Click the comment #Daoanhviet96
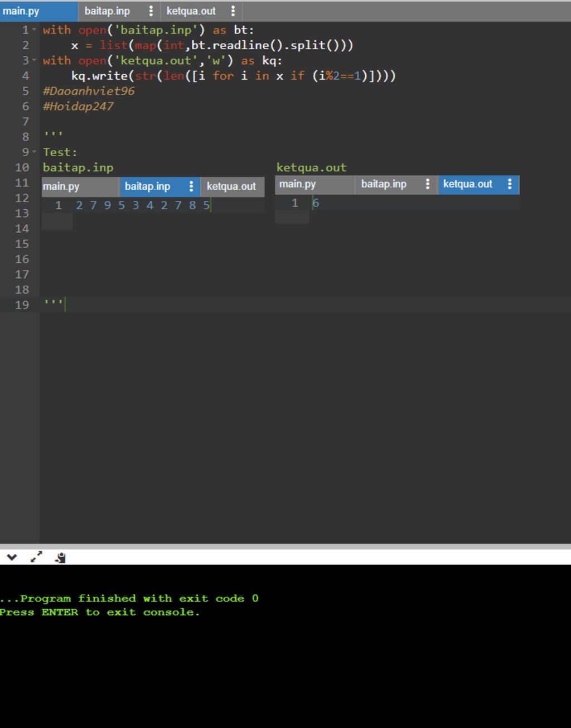This screenshot has width=571, height=728. coord(89,91)
